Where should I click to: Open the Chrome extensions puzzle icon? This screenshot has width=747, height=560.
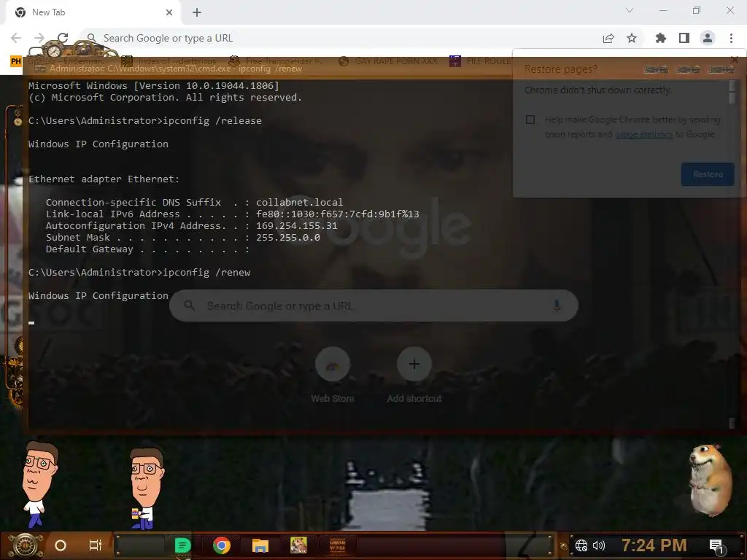coord(660,38)
